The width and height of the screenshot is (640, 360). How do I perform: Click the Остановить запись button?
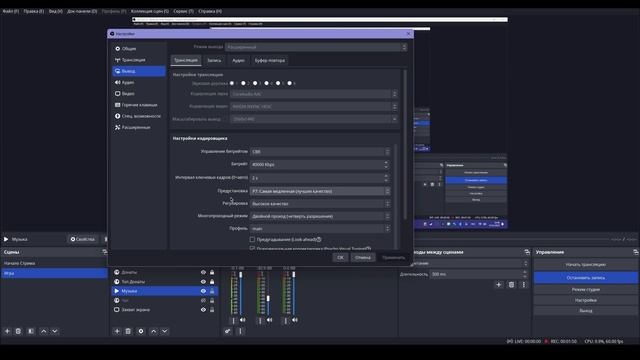586,278
